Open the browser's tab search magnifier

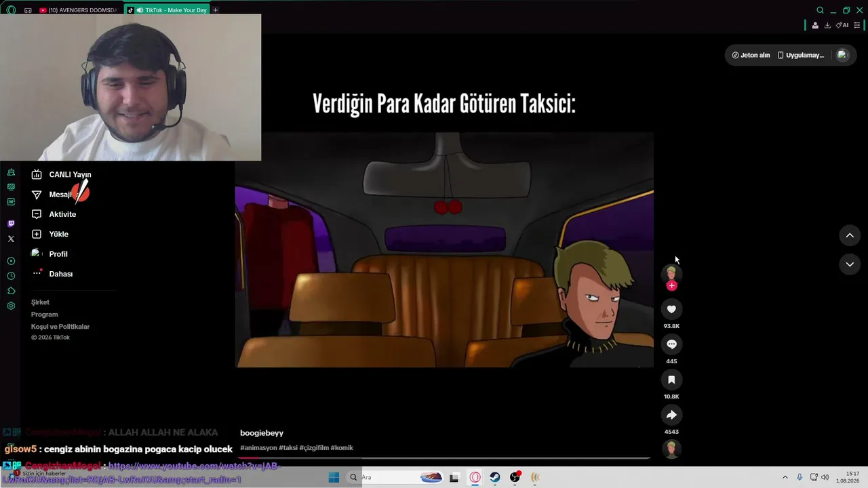pyautogui.click(x=820, y=10)
